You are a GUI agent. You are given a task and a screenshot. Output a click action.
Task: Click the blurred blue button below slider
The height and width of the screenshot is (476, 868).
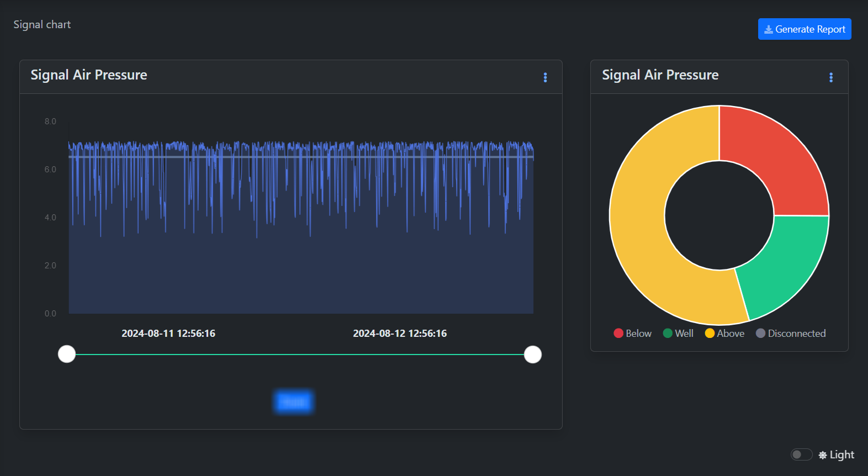coord(293,402)
